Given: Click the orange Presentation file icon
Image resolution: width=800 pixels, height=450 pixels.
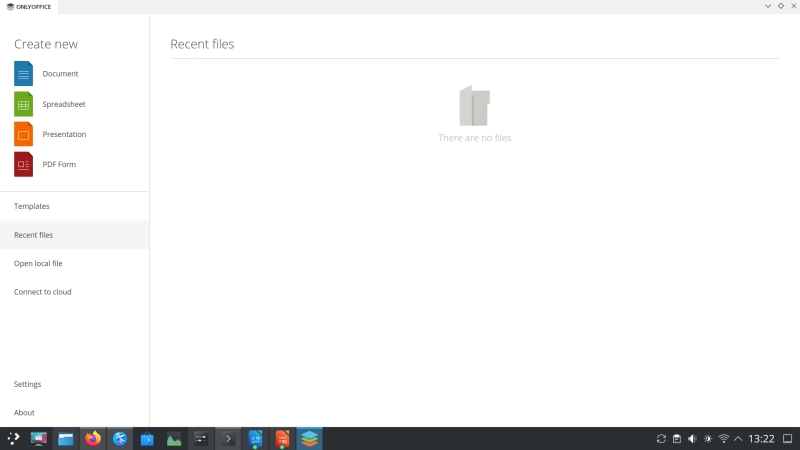Looking at the screenshot, I should [x=23, y=134].
